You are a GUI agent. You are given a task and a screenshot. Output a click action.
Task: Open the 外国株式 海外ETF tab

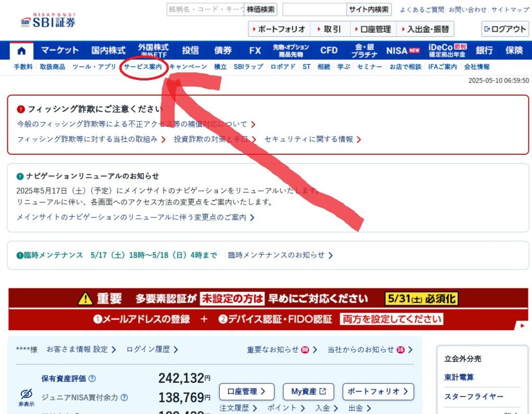click(153, 50)
